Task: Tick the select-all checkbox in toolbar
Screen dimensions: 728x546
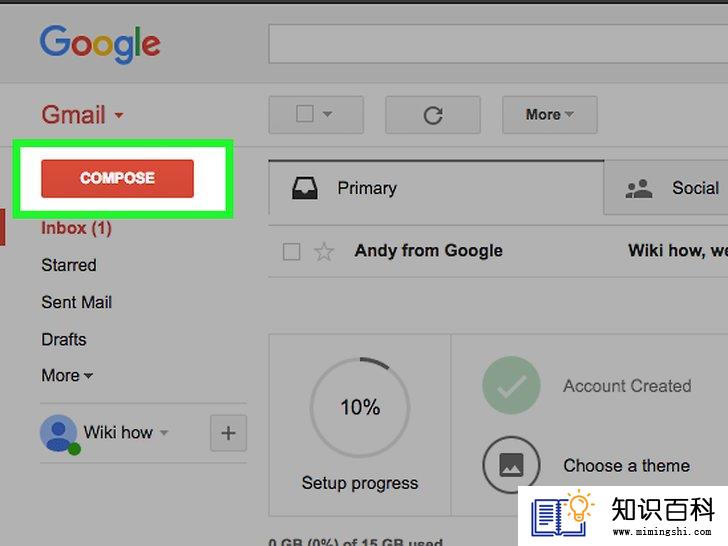Action: click(x=305, y=114)
